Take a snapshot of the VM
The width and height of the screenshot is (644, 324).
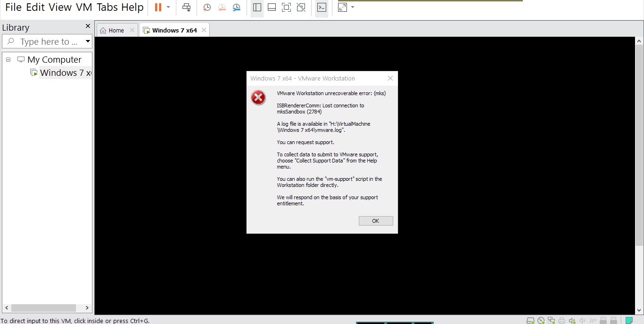pyautogui.click(x=207, y=8)
